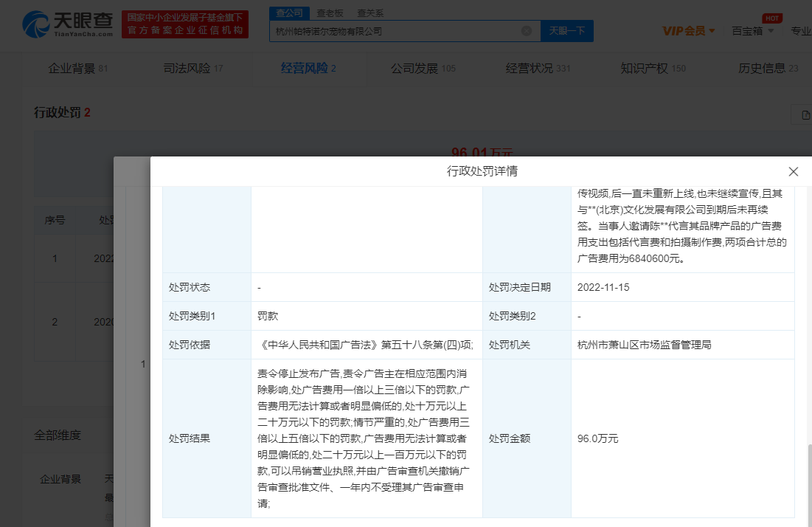Click the company name search field

395,31
